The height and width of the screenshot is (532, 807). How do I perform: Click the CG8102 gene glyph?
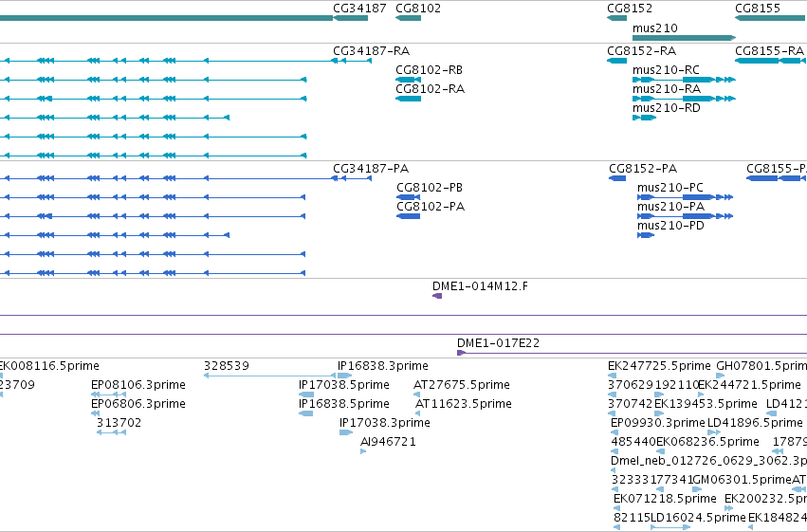click(x=408, y=18)
